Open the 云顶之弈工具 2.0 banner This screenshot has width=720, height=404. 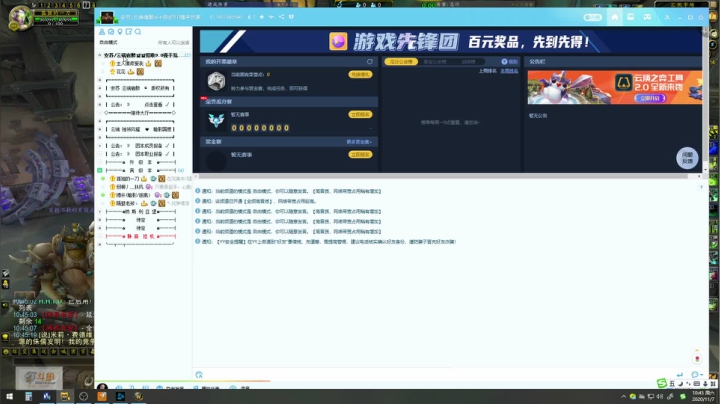(x=614, y=87)
